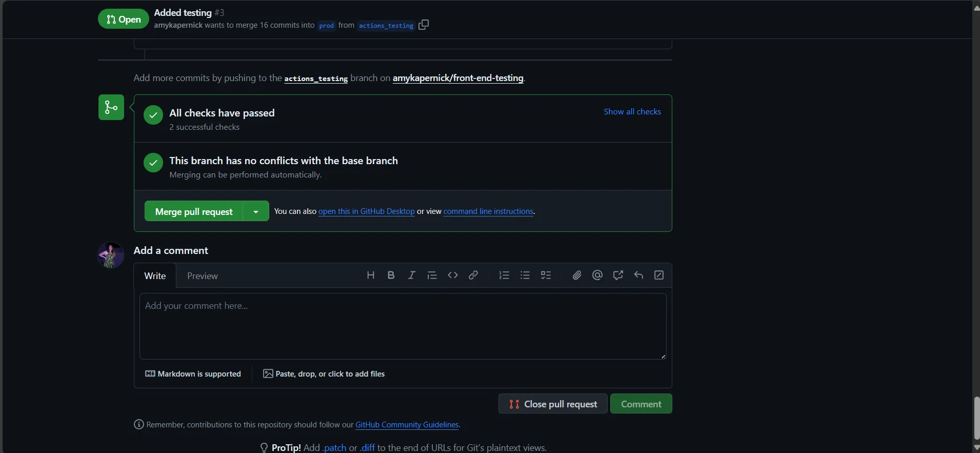
Task: Toggle bold text formatting
Action: (391, 275)
